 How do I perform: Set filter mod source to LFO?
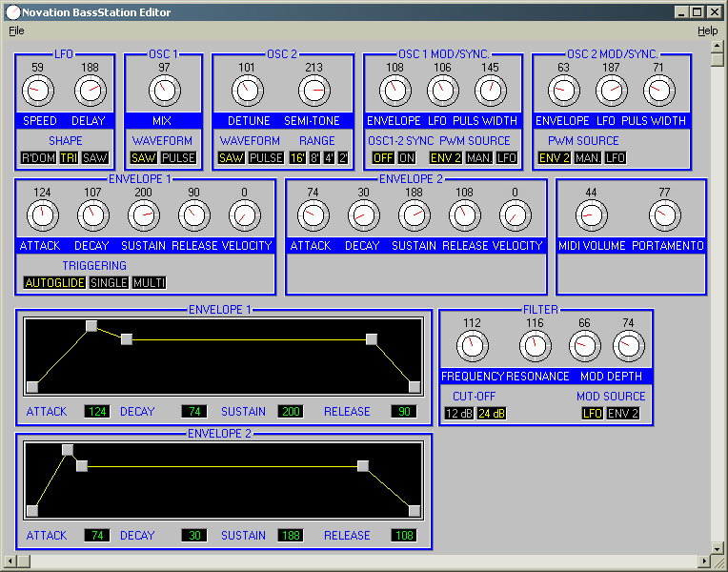coord(593,413)
